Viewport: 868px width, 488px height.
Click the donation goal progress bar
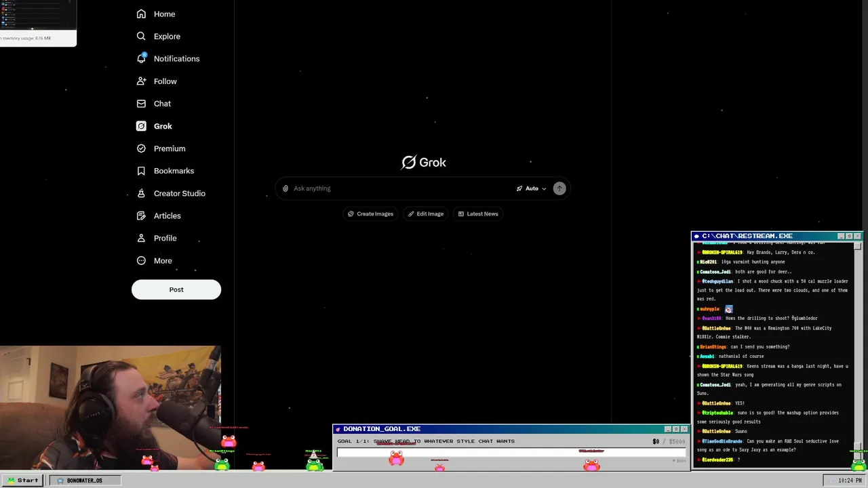coord(512,451)
